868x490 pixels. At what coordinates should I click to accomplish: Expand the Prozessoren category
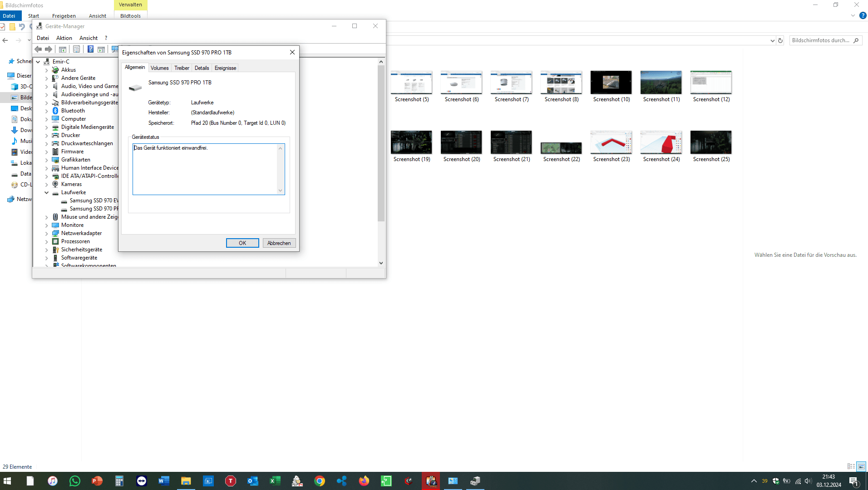click(x=46, y=242)
